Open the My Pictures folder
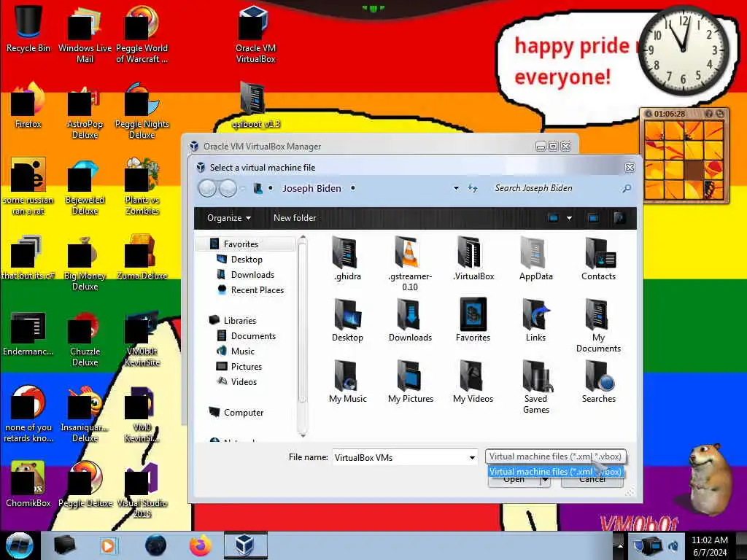 coord(410,381)
